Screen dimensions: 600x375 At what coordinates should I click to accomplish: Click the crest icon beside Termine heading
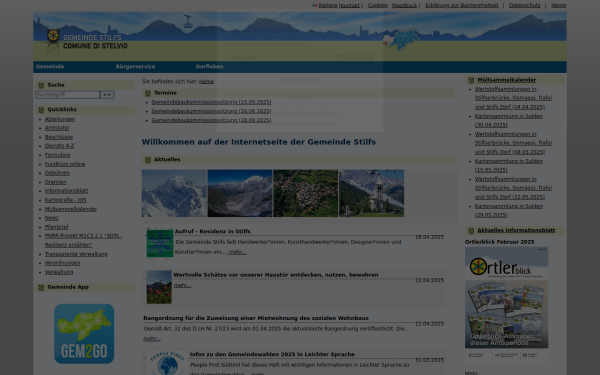148,93
